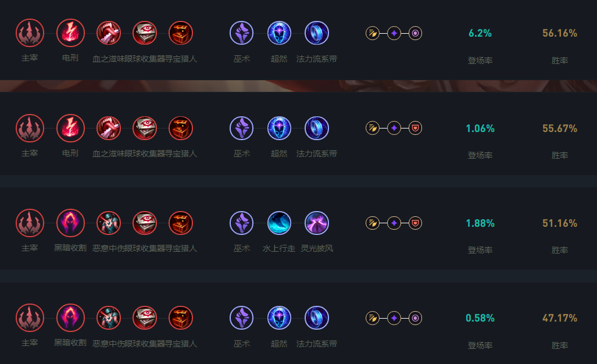Click 巫术 secondary path icon in third row

[x=242, y=223]
